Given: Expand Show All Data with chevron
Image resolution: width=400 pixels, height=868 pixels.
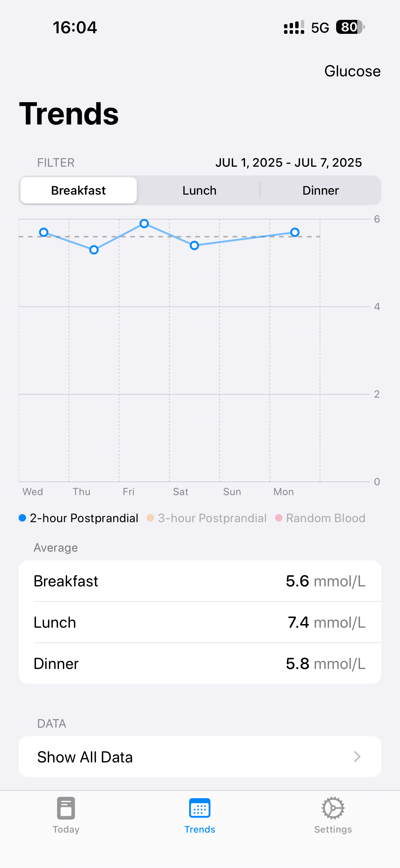Looking at the screenshot, I should tap(200, 757).
